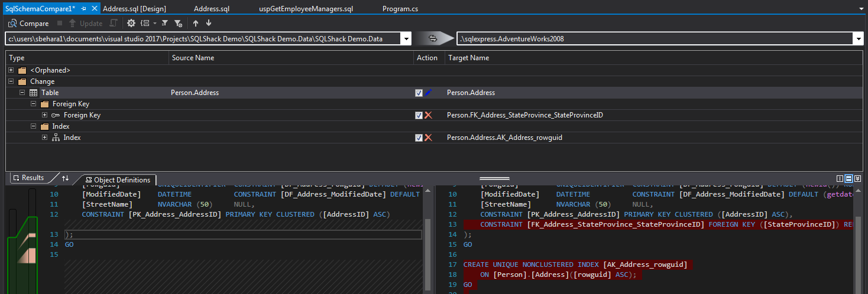Click the Compare button in toolbar
868x294 pixels.
click(28, 24)
